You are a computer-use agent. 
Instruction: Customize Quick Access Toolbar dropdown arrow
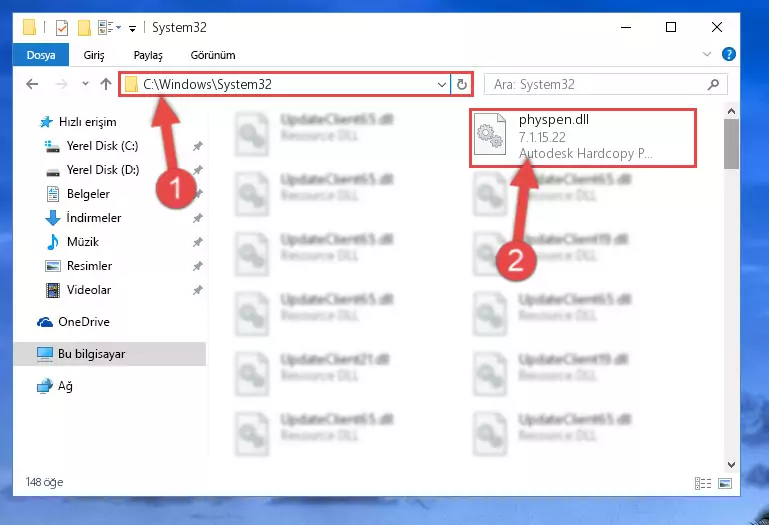(132, 28)
